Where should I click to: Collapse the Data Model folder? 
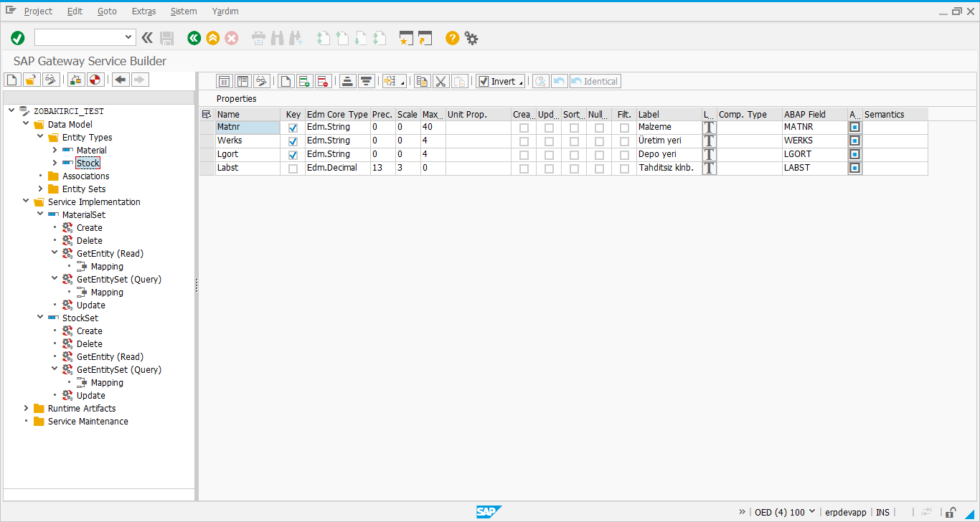[x=26, y=124]
